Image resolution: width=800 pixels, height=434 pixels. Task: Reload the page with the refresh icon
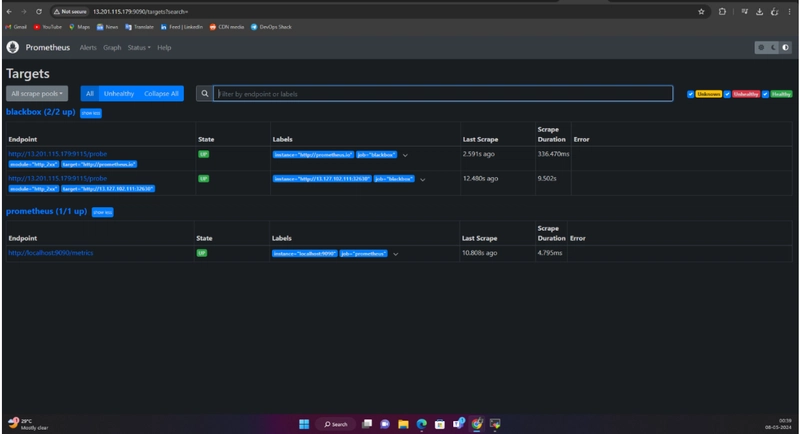point(39,11)
